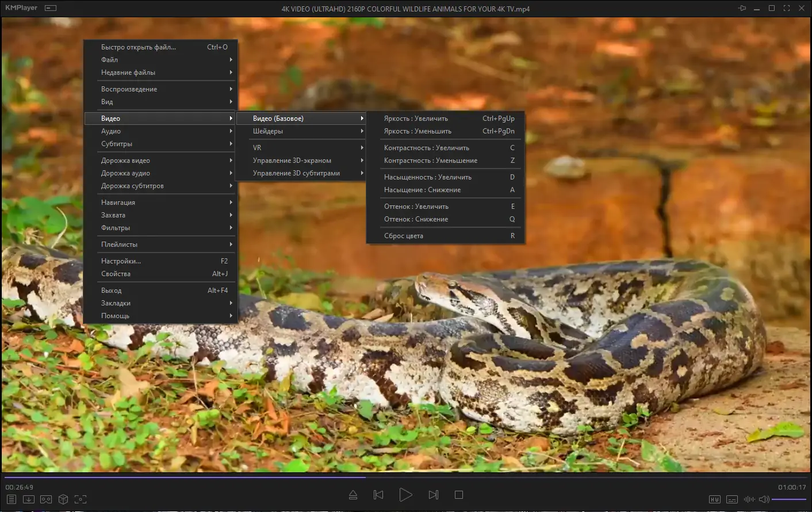Click the 3D cube icon
This screenshot has width=812, height=512.
(x=63, y=499)
